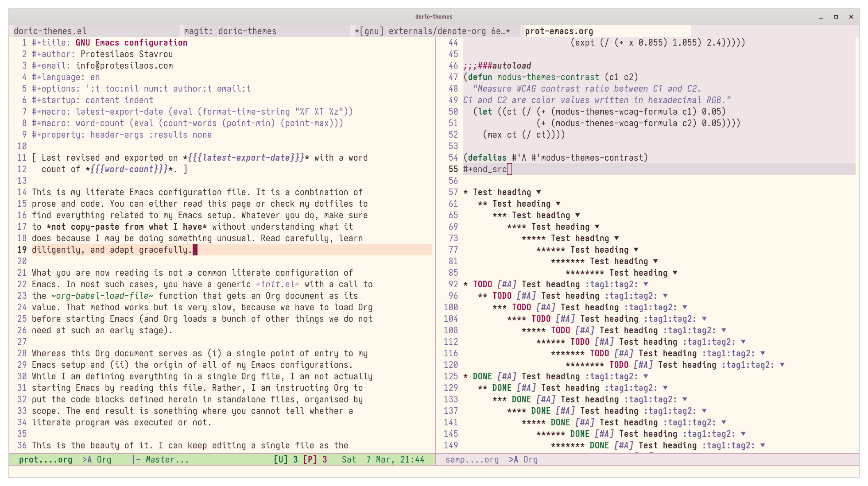Click the samp....org buffer name in mode line
The height and width of the screenshot is (486, 868).
(472, 459)
